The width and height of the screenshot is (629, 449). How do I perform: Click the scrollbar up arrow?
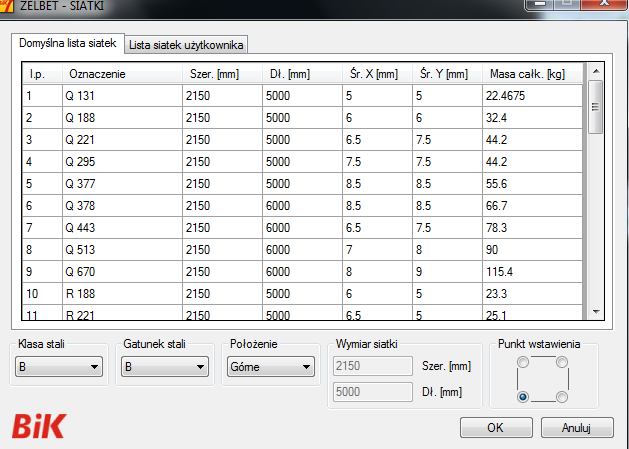click(x=596, y=71)
